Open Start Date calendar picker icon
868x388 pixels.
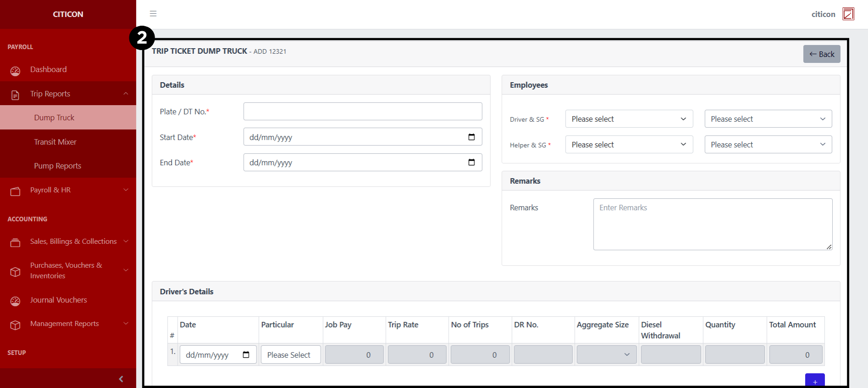coord(471,137)
